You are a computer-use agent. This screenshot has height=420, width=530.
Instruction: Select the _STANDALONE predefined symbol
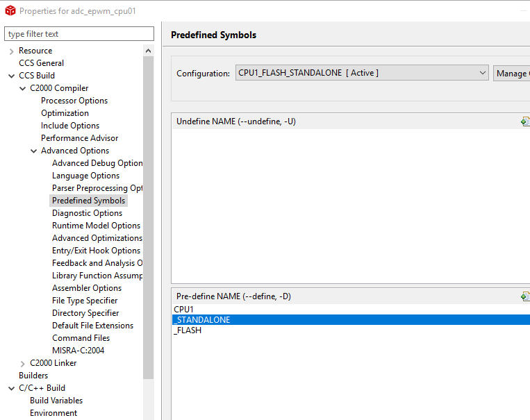[351, 320]
